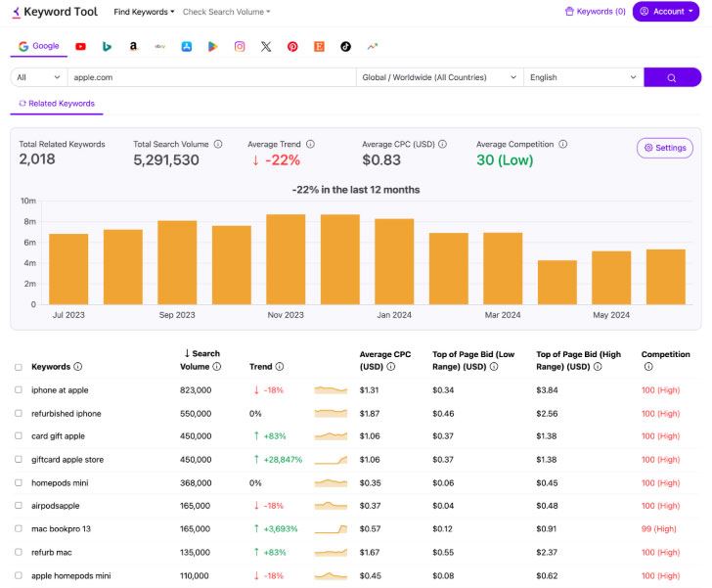The height and width of the screenshot is (588, 712).
Task: Click the trend sparkline for 'giftcard apple store'
Action: [331, 460]
